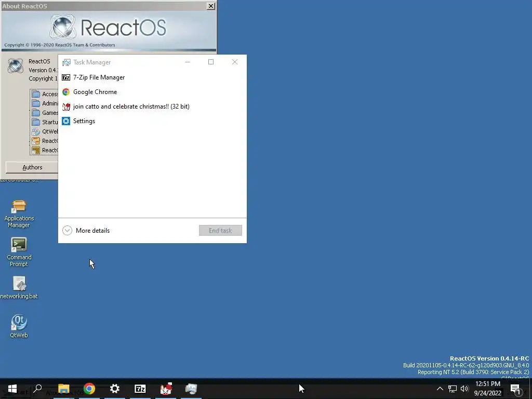This screenshot has height=399, width=532.
Task: Minimize the Task Manager window
Action: click(187, 62)
